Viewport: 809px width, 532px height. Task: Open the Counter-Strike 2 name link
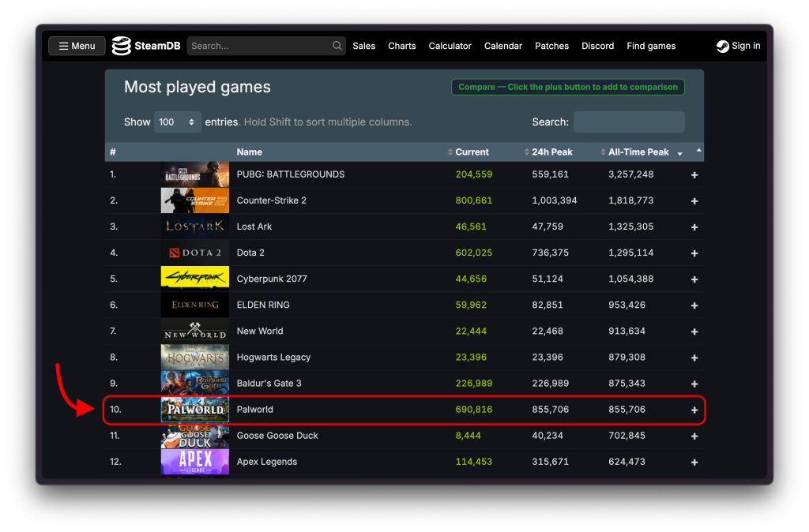[272, 200]
